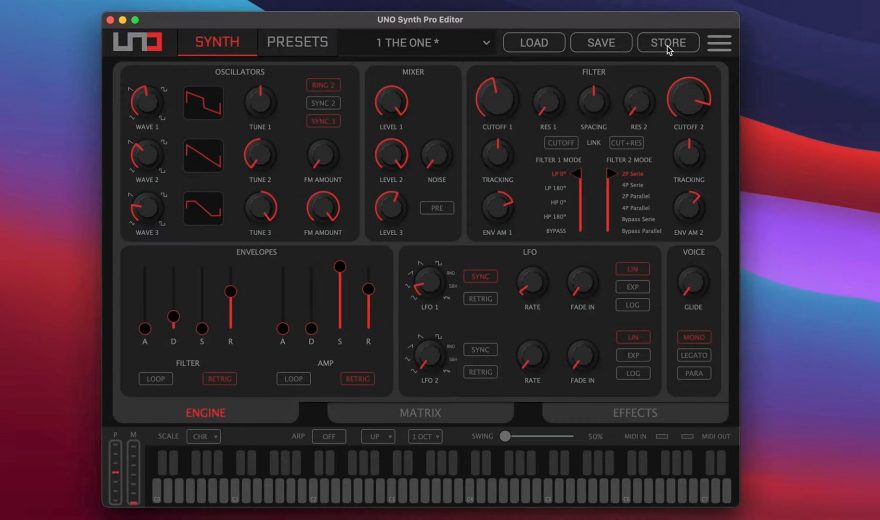Click the GLIDE knob

pyautogui.click(x=693, y=282)
